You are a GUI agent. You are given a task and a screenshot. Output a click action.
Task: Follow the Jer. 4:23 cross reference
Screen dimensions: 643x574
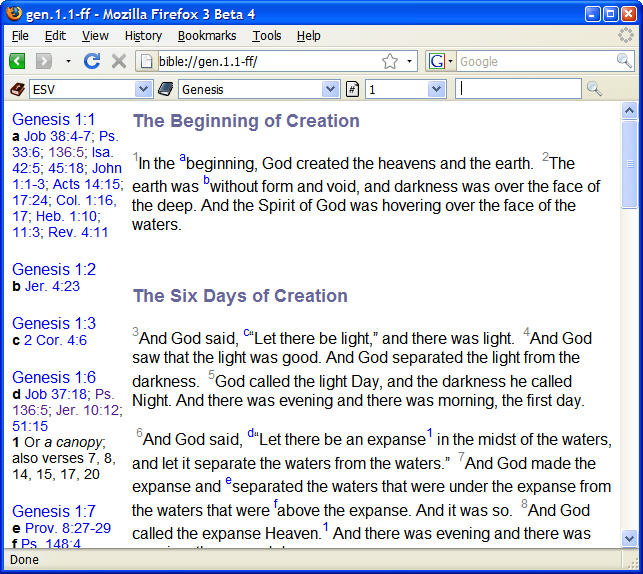[x=52, y=286]
